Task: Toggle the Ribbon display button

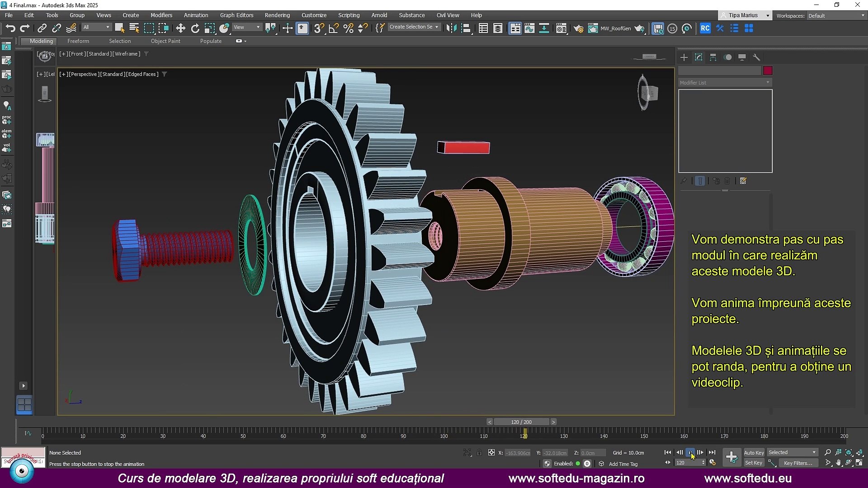Action: [x=515, y=28]
